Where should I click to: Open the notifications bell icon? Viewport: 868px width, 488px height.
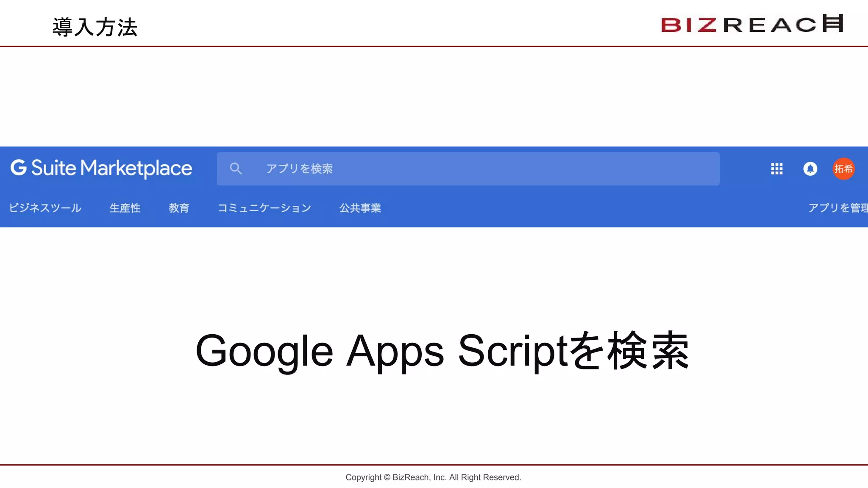point(810,169)
